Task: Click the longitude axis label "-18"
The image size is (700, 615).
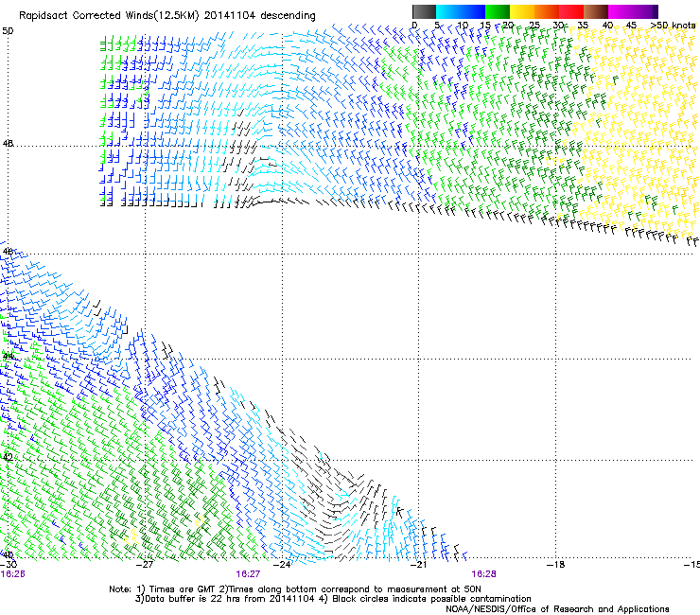Action: (x=556, y=565)
